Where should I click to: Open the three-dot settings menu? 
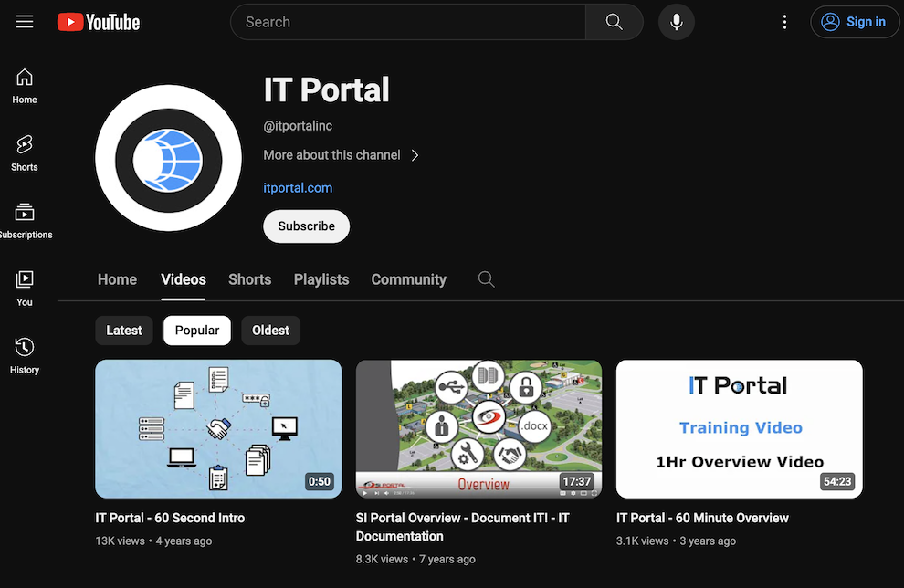point(784,21)
